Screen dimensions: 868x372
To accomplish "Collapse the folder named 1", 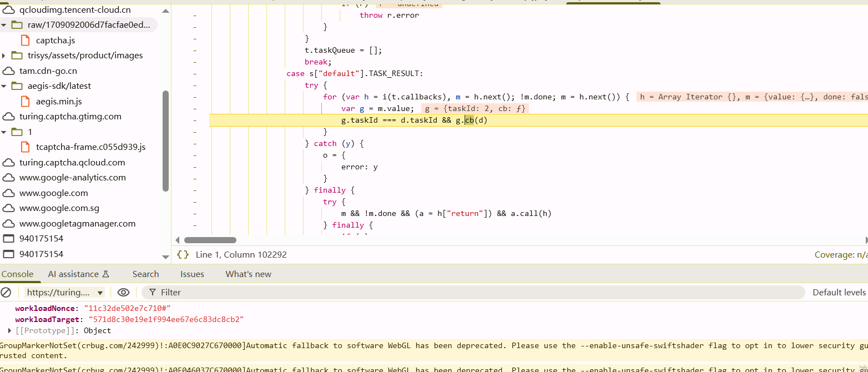I will 4,132.
